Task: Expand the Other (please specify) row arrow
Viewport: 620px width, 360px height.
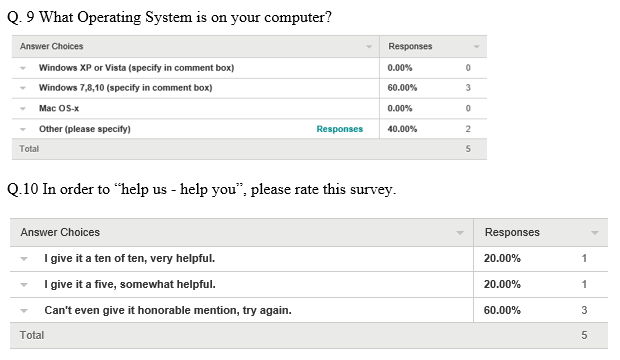Action: click(x=23, y=129)
